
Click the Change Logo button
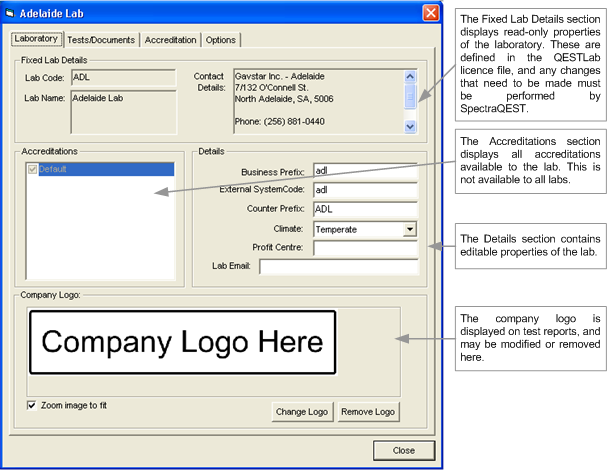(x=302, y=412)
